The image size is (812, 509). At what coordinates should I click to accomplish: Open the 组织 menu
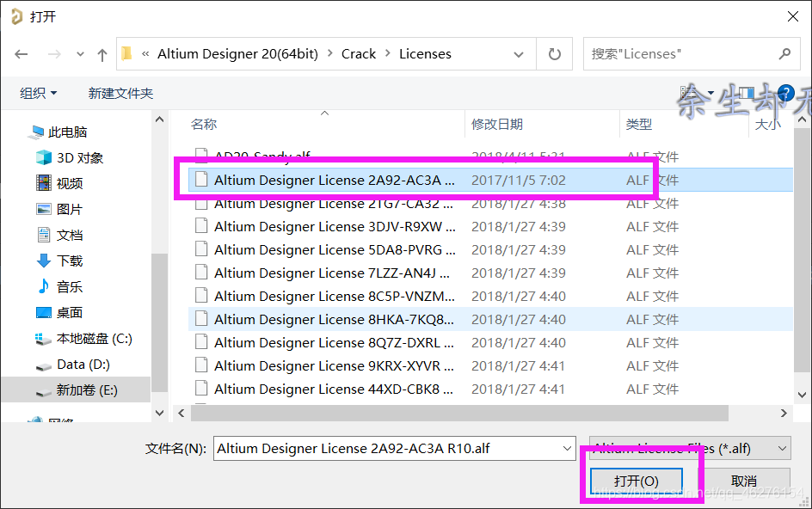coord(39,93)
